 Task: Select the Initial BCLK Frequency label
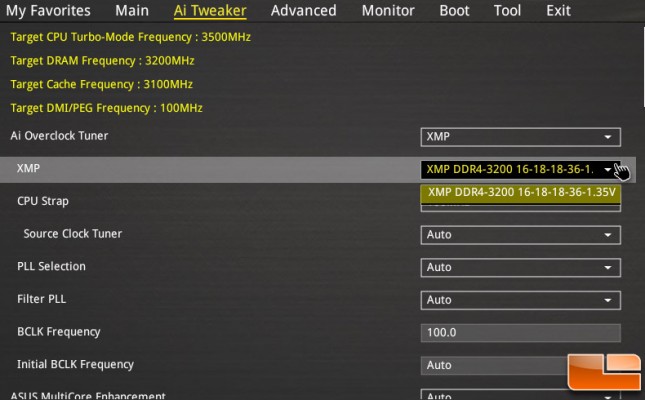click(x=75, y=365)
